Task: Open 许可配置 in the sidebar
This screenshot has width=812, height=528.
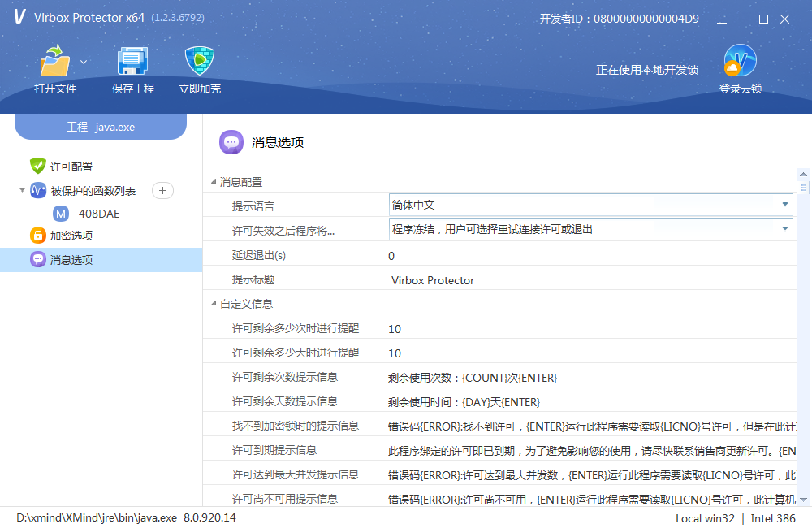Action: [x=71, y=167]
